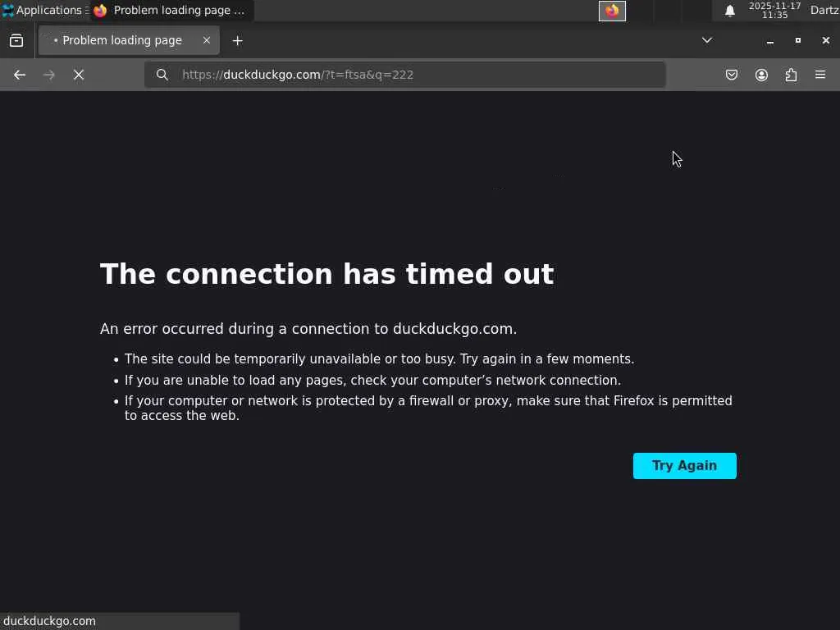Open Firefox View recent browsing icon
The height and width of the screenshot is (630, 840).
16,41
